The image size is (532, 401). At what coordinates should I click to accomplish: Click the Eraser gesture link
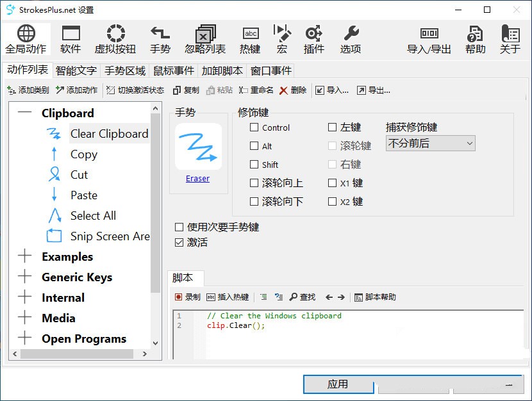pos(197,178)
